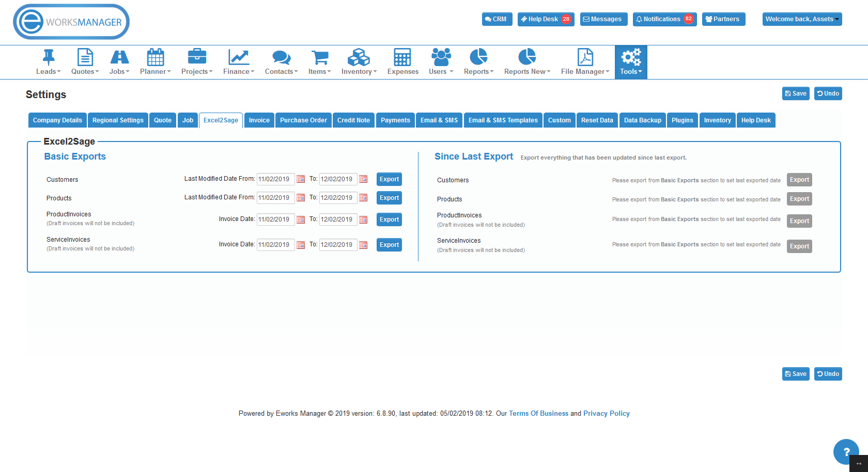
Task: Expand the Welcome back Assets account menu
Action: pos(802,19)
